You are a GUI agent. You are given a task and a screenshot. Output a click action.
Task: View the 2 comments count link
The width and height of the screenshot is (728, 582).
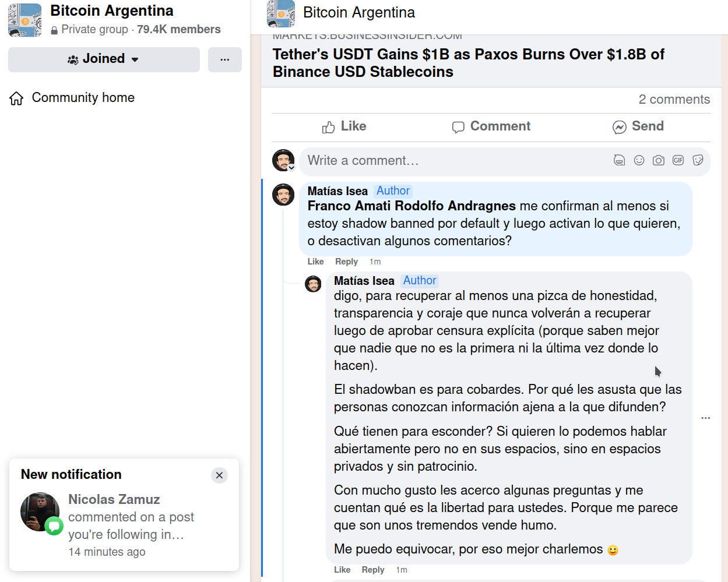[674, 100]
